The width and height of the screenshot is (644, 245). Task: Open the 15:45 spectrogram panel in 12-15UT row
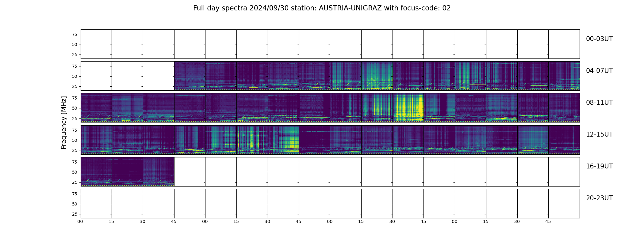[x=564, y=140]
